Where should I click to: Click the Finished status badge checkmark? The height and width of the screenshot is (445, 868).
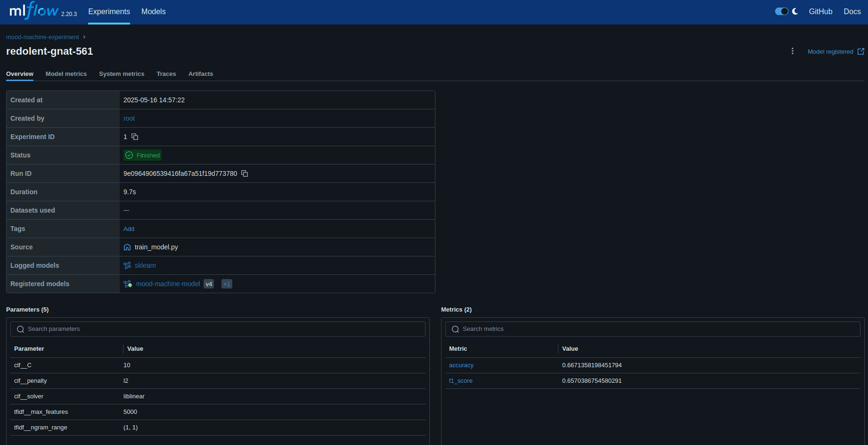coord(129,155)
